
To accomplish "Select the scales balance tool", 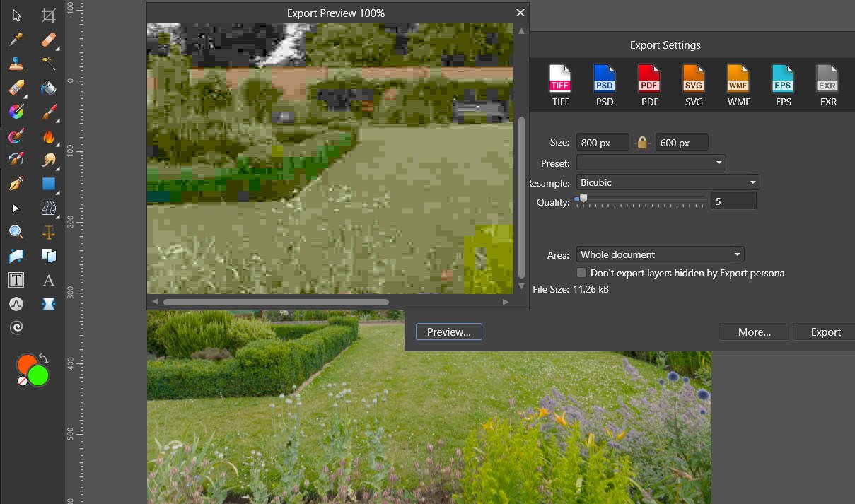I will [x=49, y=232].
